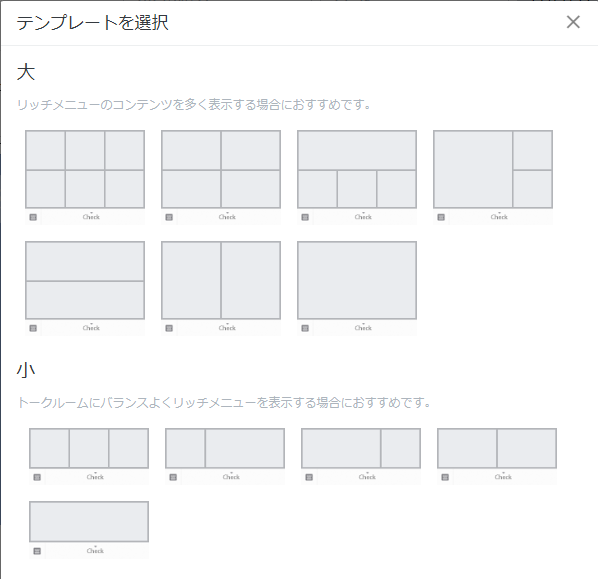Pick the small two equal columns template
598x579 pixels.
[x=497, y=448]
